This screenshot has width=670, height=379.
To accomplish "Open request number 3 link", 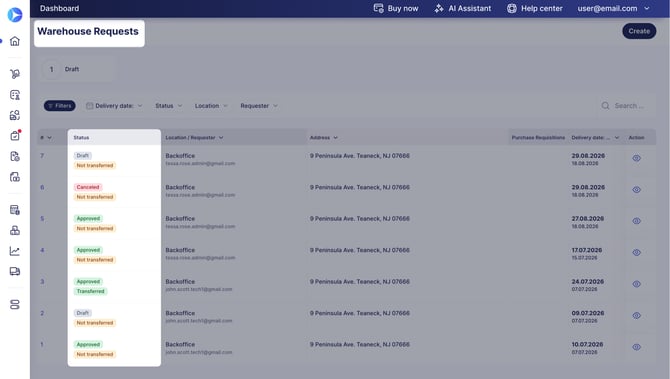I will 42,282.
